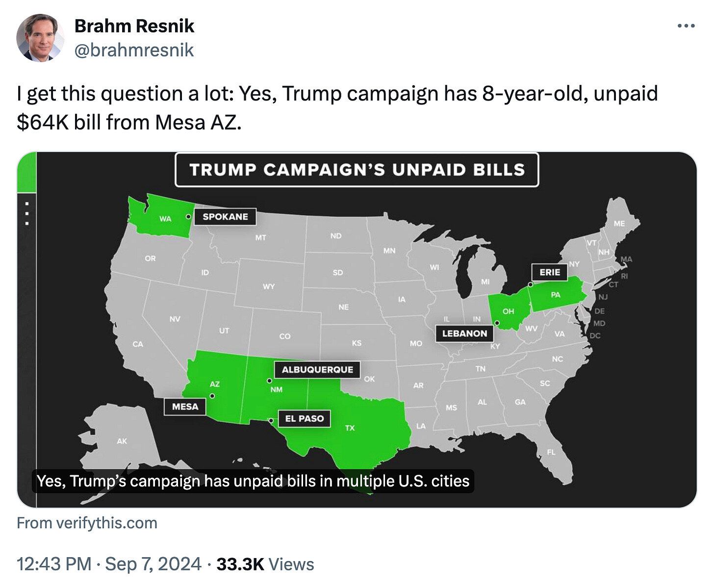Open the Brahm Resnik display name link
714x588 pixels.
[x=134, y=26]
